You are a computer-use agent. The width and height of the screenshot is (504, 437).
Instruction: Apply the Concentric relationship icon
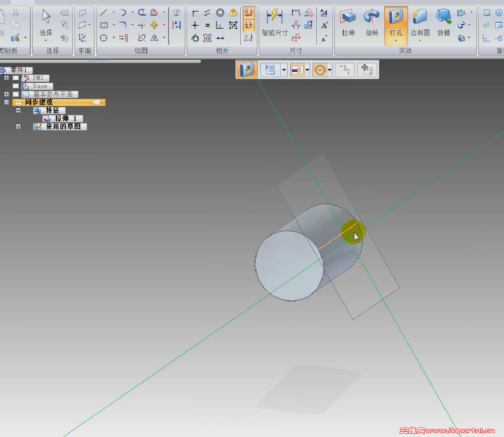pos(220,13)
